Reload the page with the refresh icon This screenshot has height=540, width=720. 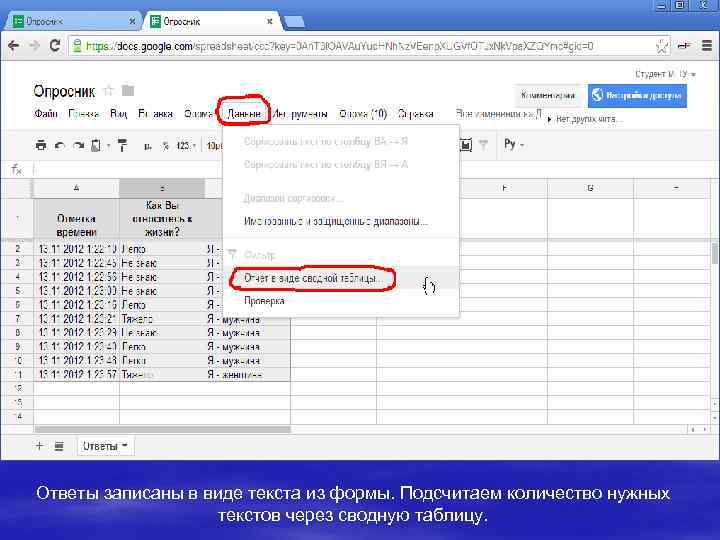55,45
